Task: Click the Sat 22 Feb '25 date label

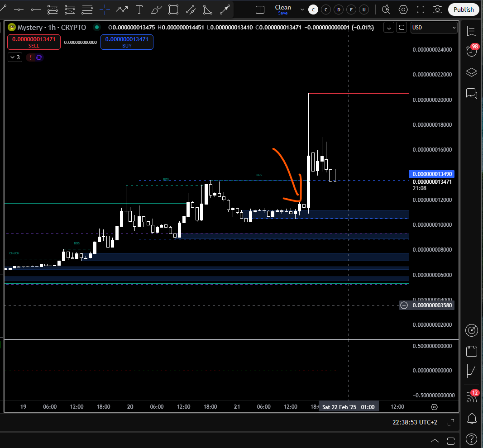Action: pyautogui.click(x=349, y=407)
